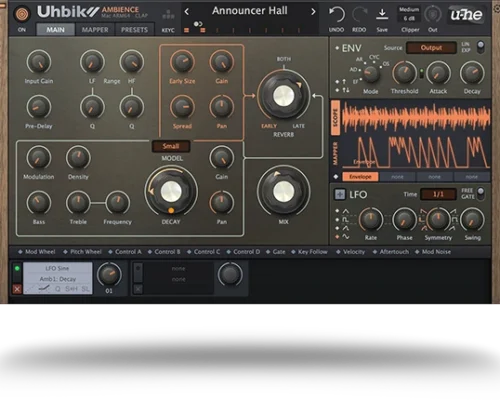
Task: Select the square LFO waveform
Action: tap(345, 220)
